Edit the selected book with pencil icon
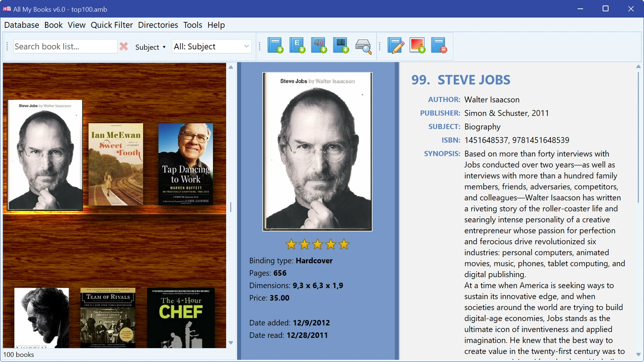This screenshot has height=362, width=644. pyautogui.click(x=396, y=46)
